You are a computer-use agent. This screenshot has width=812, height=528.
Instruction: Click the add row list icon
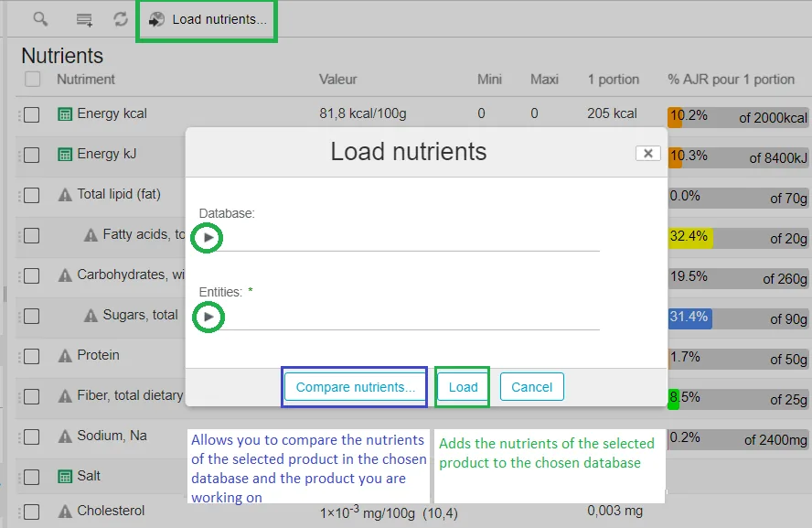click(84, 20)
